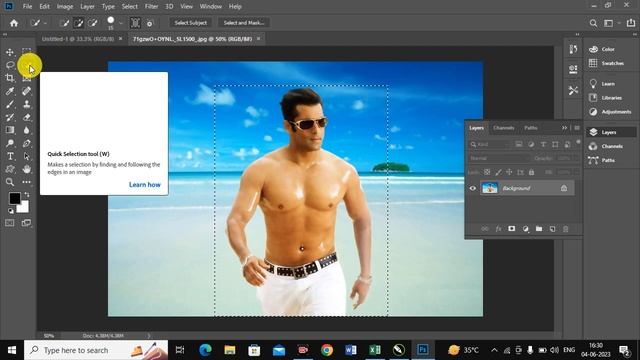Select the Gradient tool
Screen dimensions: 640x360
point(10,130)
